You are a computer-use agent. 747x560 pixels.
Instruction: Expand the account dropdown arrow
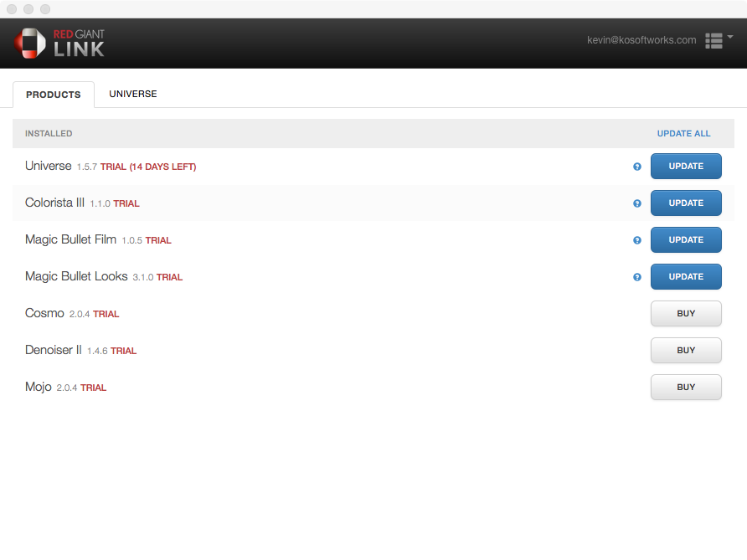pyautogui.click(x=730, y=37)
